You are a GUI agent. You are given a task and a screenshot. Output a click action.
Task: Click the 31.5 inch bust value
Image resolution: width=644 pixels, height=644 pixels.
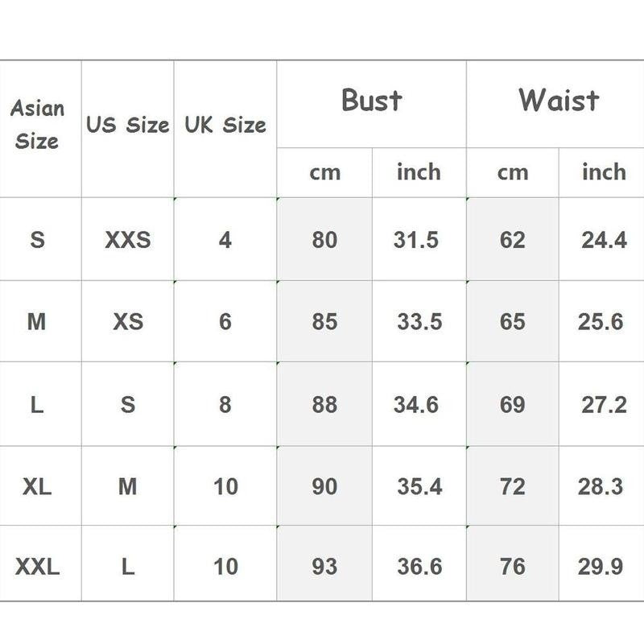tap(416, 240)
